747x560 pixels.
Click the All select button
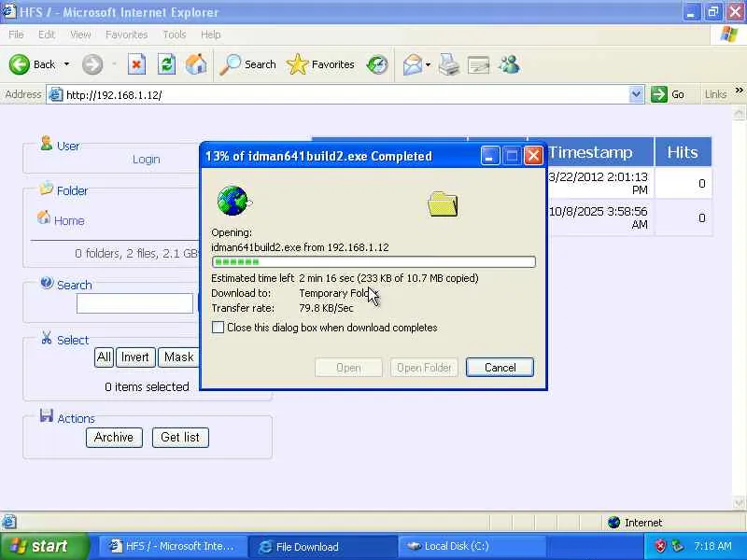click(x=104, y=357)
